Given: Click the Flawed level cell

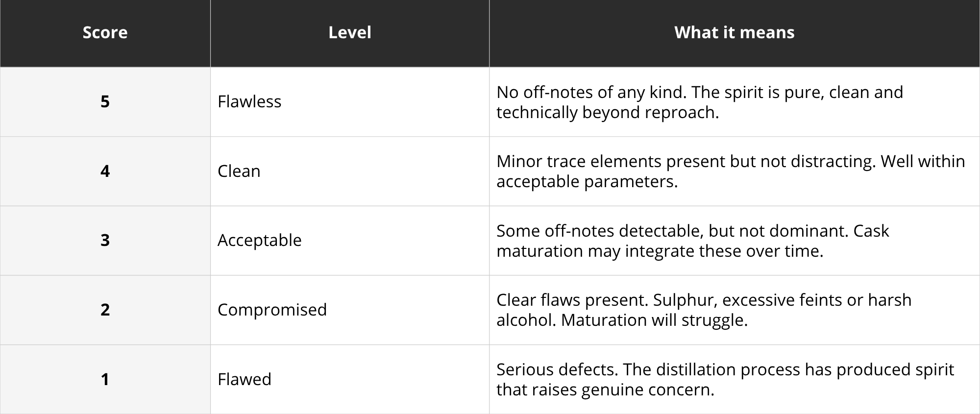Looking at the screenshot, I should click(x=350, y=379).
